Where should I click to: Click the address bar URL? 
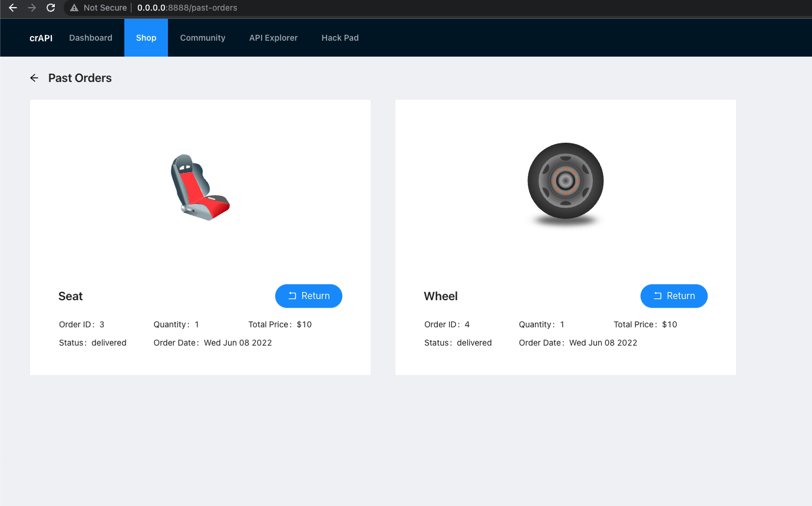pyautogui.click(x=187, y=8)
